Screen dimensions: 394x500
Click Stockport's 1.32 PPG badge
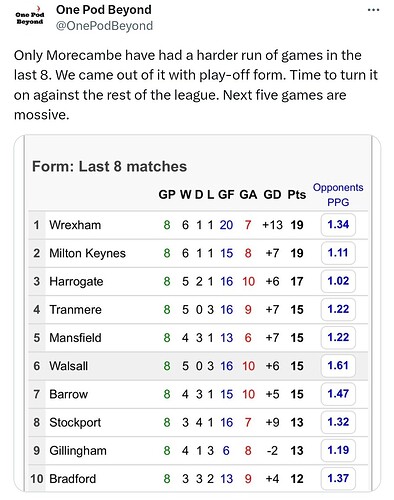(x=338, y=422)
